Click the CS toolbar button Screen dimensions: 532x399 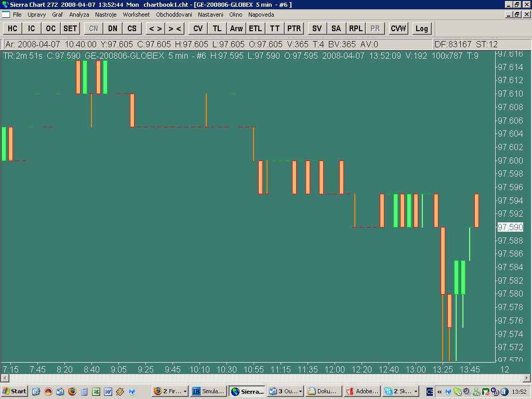click(x=132, y=29)
